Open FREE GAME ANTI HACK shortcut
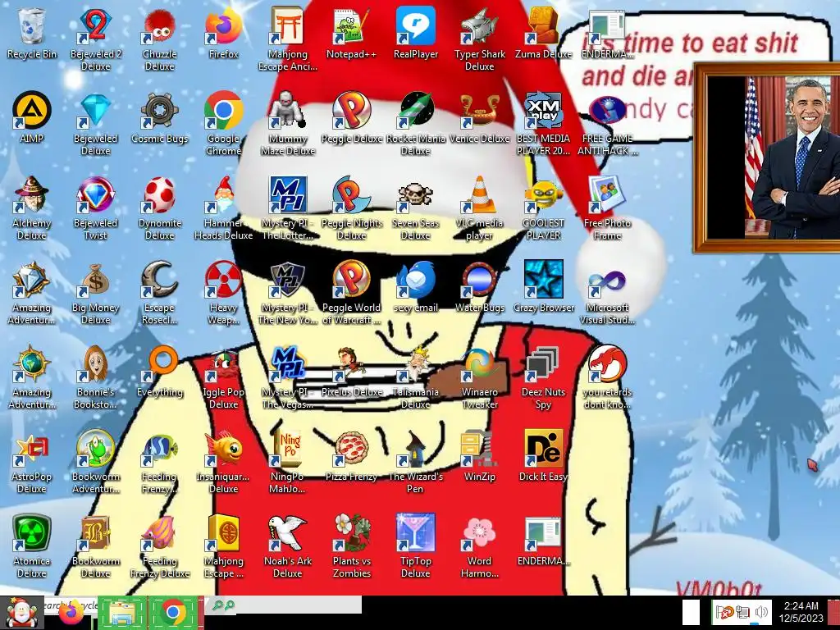Viewport: 840px width, 630px height. point(608,125)
